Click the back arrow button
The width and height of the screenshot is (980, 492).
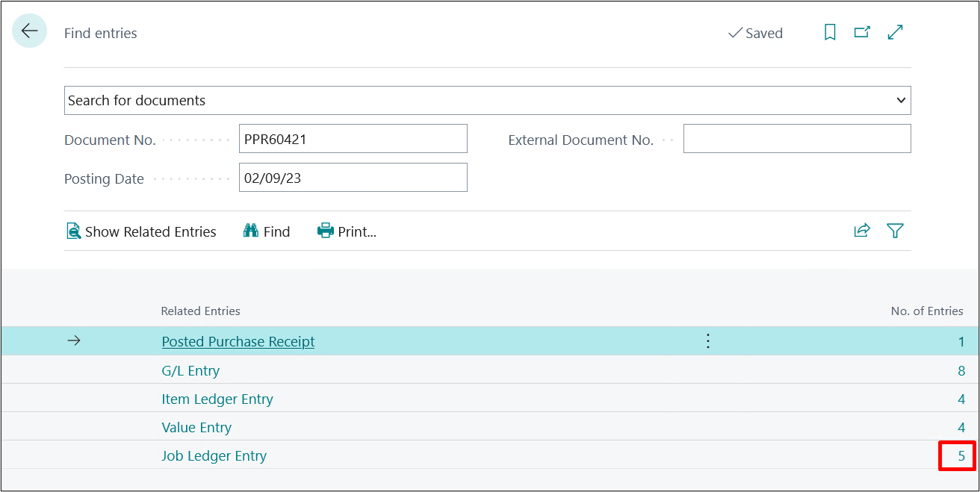[29, 31]
